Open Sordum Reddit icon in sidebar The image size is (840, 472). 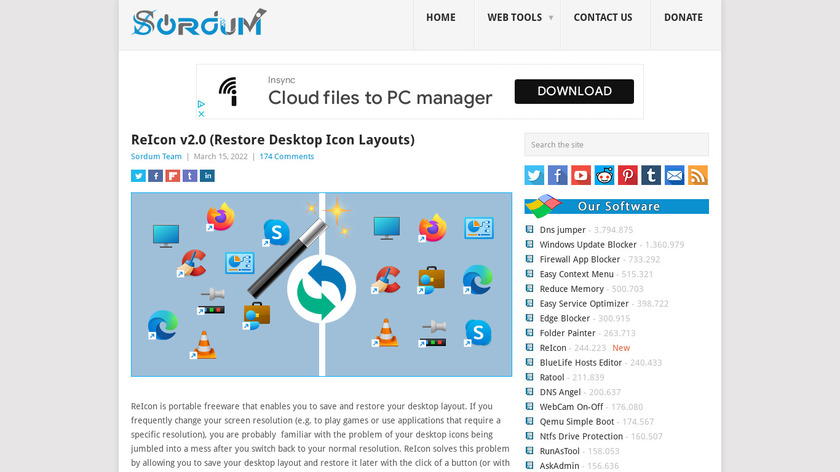pos(604,175)
